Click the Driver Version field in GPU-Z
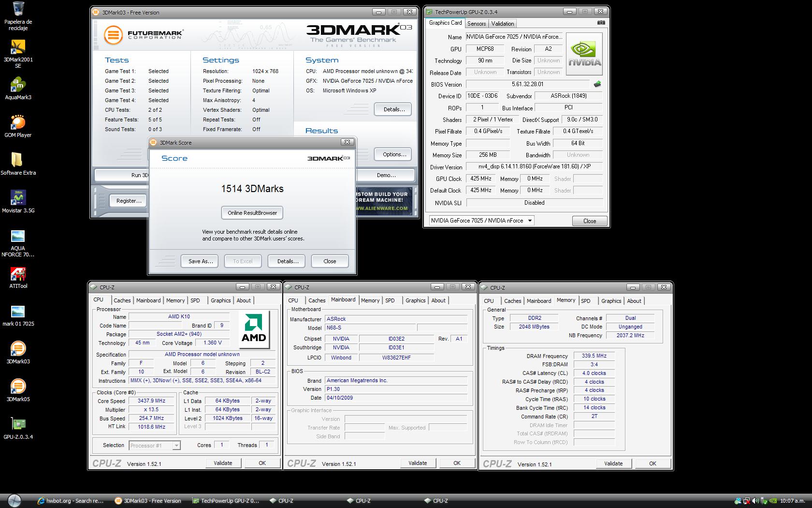 (x=534, y=166)
